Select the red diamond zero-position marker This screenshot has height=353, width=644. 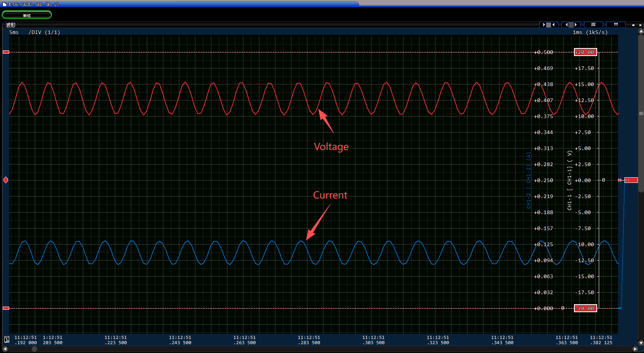click(x=6, y=180)
